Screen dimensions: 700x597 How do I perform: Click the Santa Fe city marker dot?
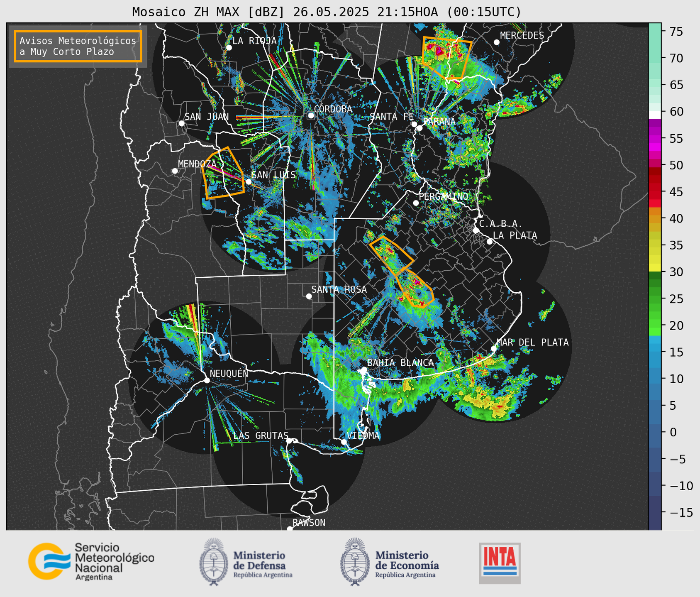[x=414, y=124]
